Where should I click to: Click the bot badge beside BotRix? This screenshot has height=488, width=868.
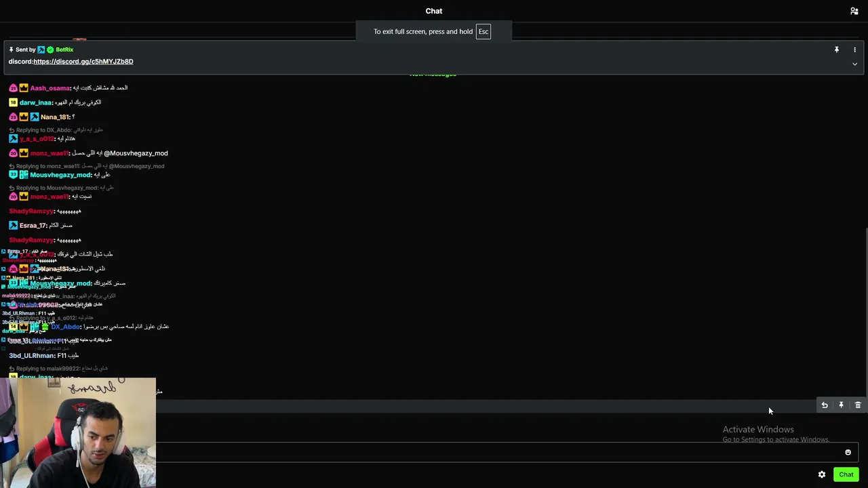[x=41, y=49]
